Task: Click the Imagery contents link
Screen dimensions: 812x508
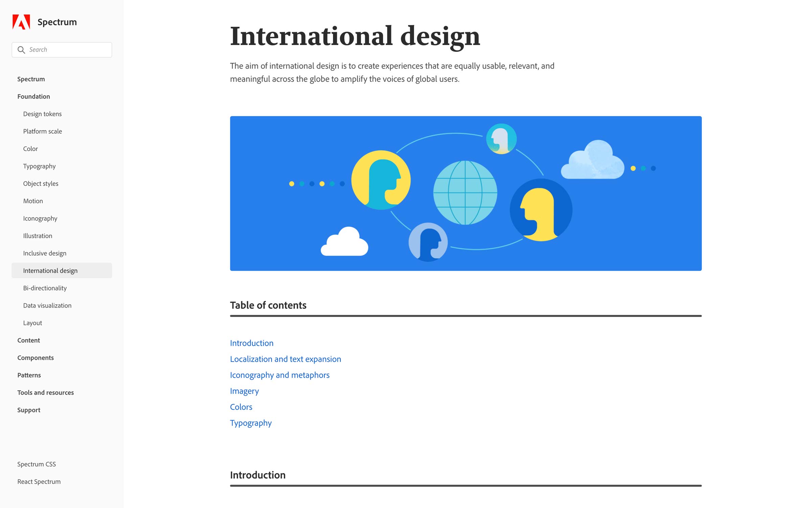Action: [x=244, y=391]
